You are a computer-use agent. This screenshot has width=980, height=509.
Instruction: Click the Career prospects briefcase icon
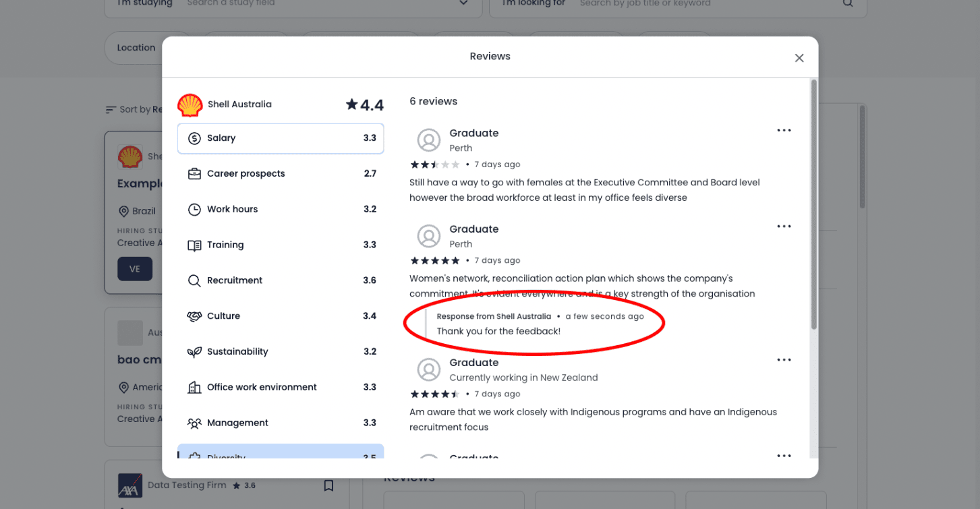pyautogui.click(x=194, y=174)
